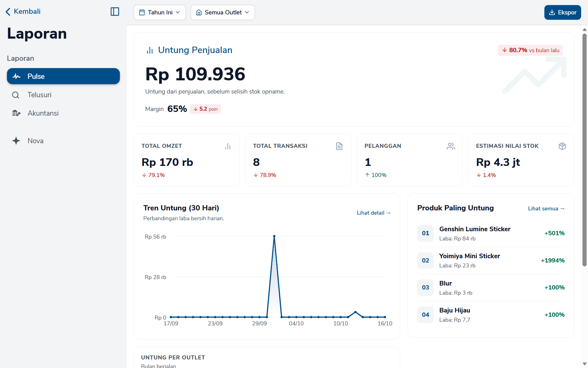Select Nova in the sidebar

click(x=63, y=141)
